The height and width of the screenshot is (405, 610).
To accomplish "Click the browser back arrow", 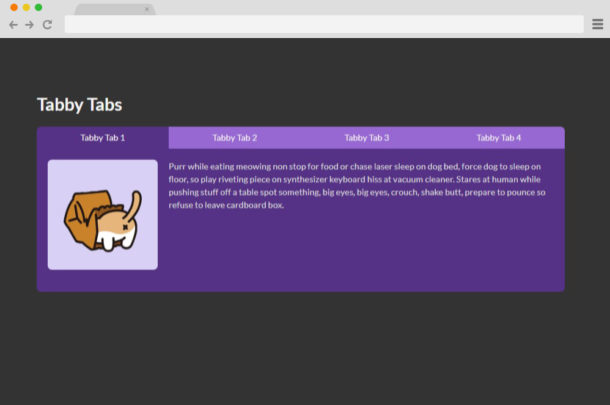I will click(13, 25).
